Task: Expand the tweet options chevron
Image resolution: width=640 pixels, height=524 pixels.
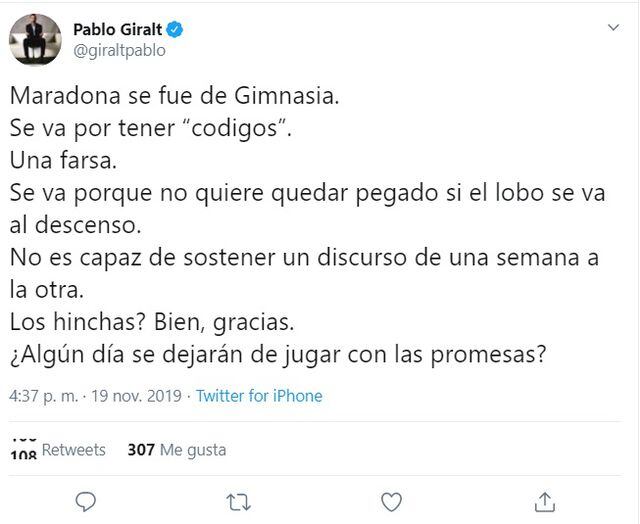Action: [x=614, y=28]
